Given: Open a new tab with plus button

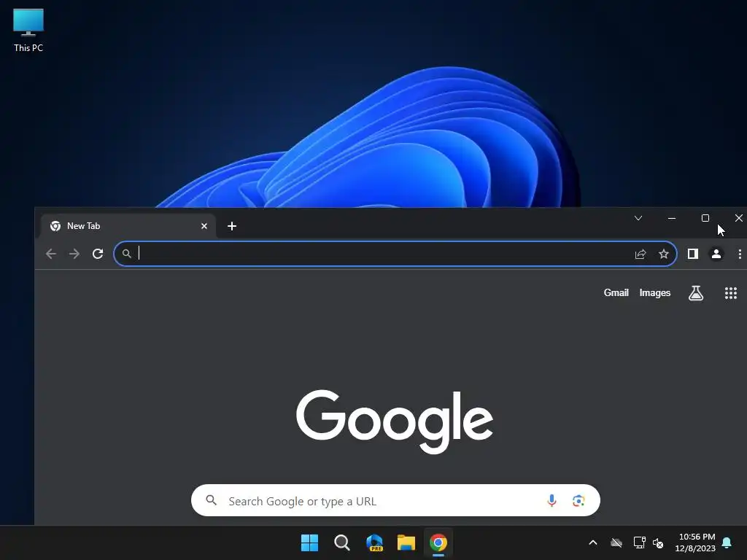Looking at the screenshot, I should (x=232, y=226).
